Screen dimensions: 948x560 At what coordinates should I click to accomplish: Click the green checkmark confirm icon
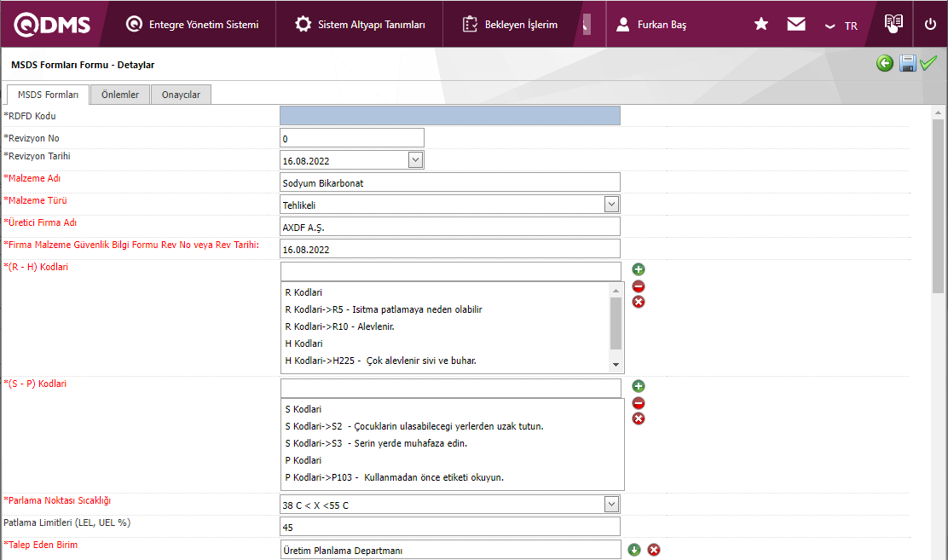point(928,63)
